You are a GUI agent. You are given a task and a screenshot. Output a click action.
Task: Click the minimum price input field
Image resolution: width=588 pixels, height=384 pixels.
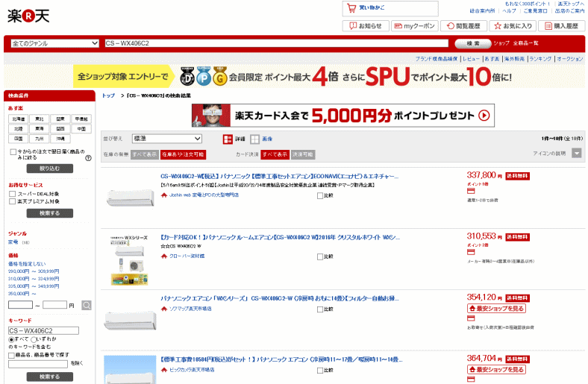pyautogui.click(x=21, y=305)
